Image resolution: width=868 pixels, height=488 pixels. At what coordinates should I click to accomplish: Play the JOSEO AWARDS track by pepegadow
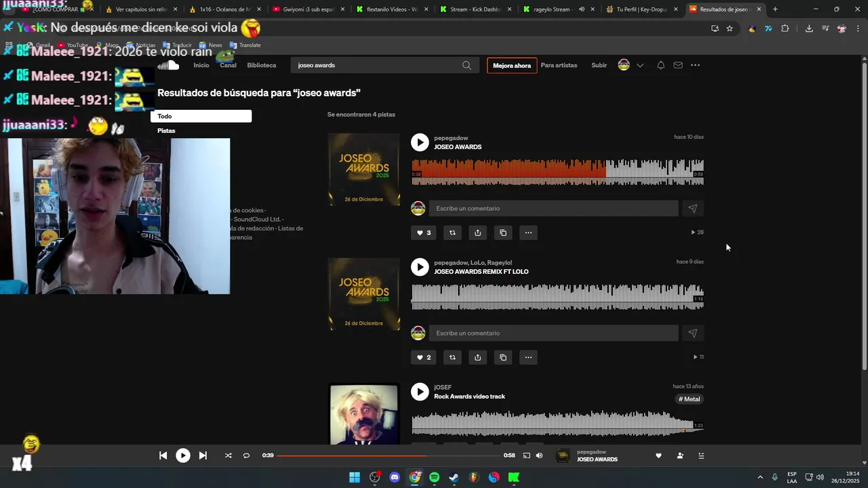(x=420, y=142)
